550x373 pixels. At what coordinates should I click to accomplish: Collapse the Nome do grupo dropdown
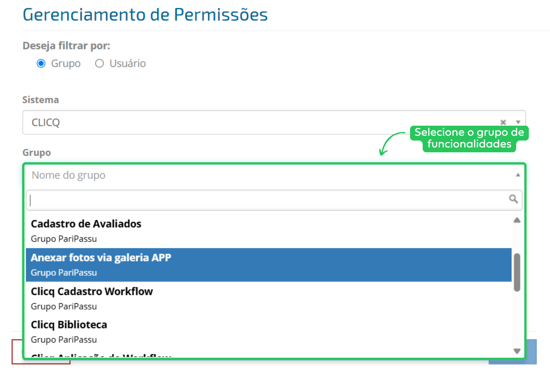518,175
